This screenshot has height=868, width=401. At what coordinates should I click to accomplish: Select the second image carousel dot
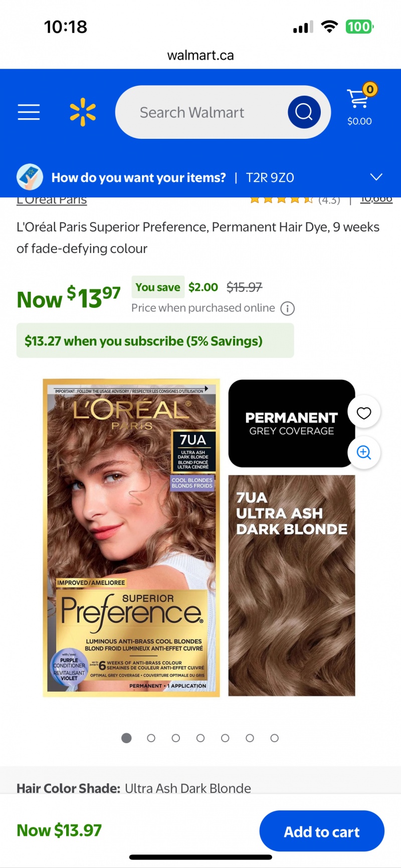pyautogui.click(x=151, y=738)
